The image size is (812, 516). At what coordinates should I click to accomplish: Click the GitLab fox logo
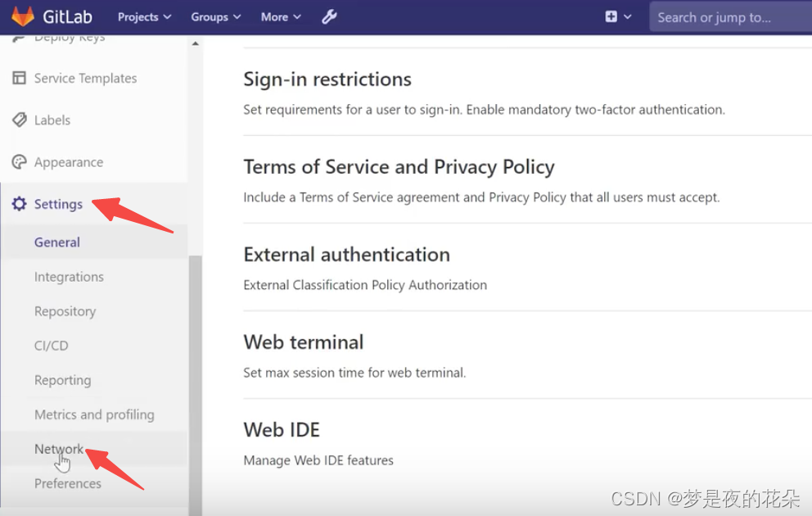pos(23,16)
